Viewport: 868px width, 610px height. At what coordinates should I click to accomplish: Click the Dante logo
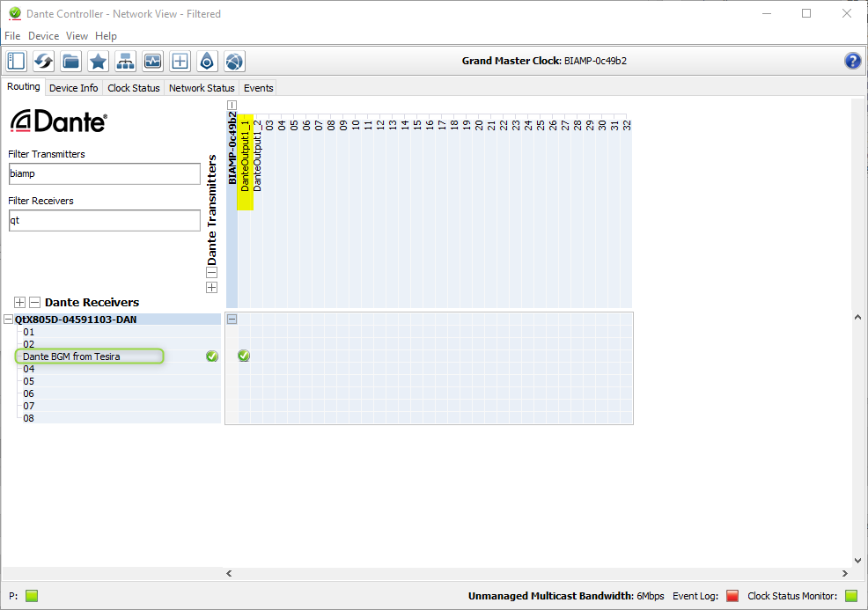59,121
